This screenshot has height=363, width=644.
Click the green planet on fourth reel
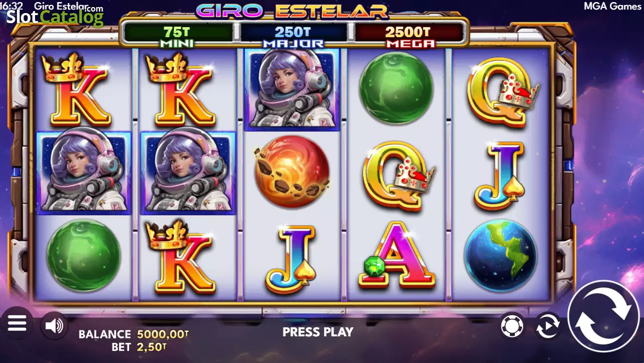tap(396, 88)
